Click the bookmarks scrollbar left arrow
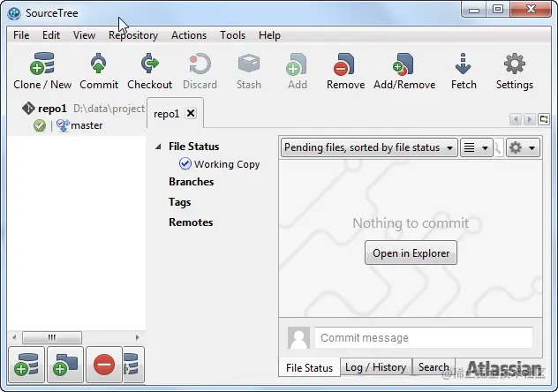Viewport: 558px width, 392px height. coord(14,337)
